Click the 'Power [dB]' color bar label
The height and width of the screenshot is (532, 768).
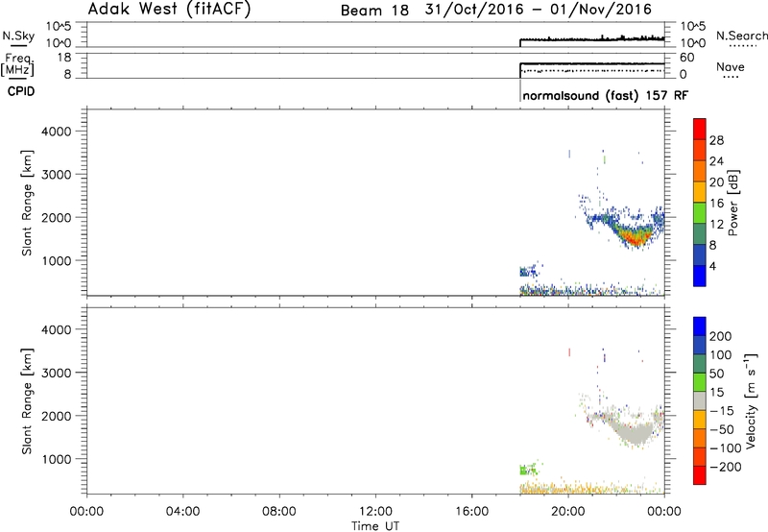[x=733, y=203]
